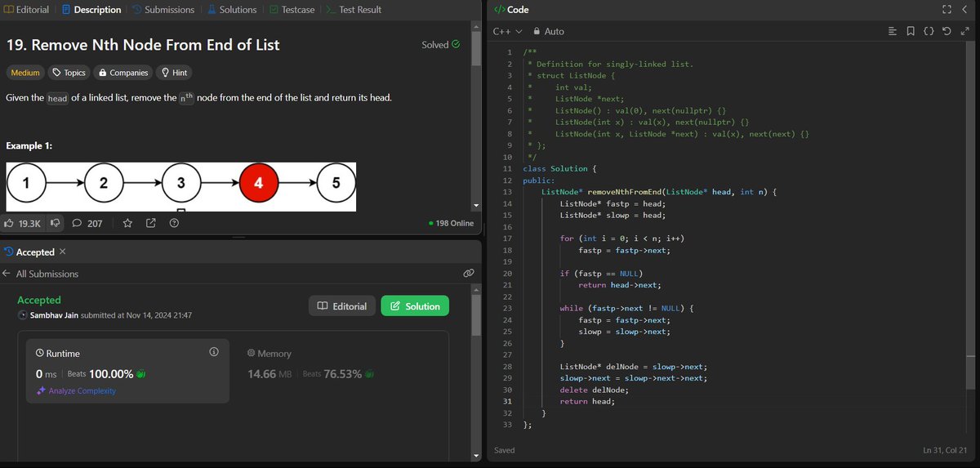980x468 pixels.
Task: Click the lock icon beside Auto
Action: 536,31
